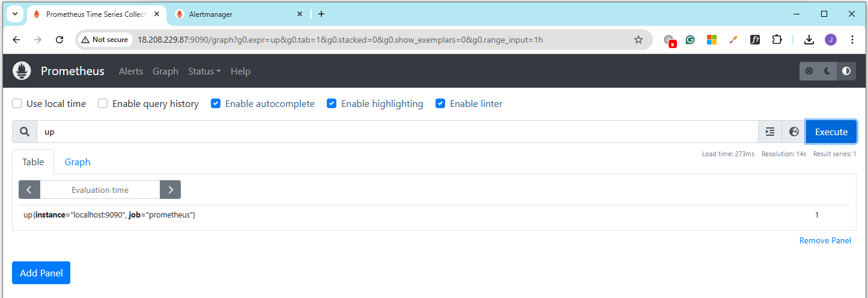Switch to the Alertmanager browser tab
This screenshot has height=298, width=868.
(x=238, y=14)
